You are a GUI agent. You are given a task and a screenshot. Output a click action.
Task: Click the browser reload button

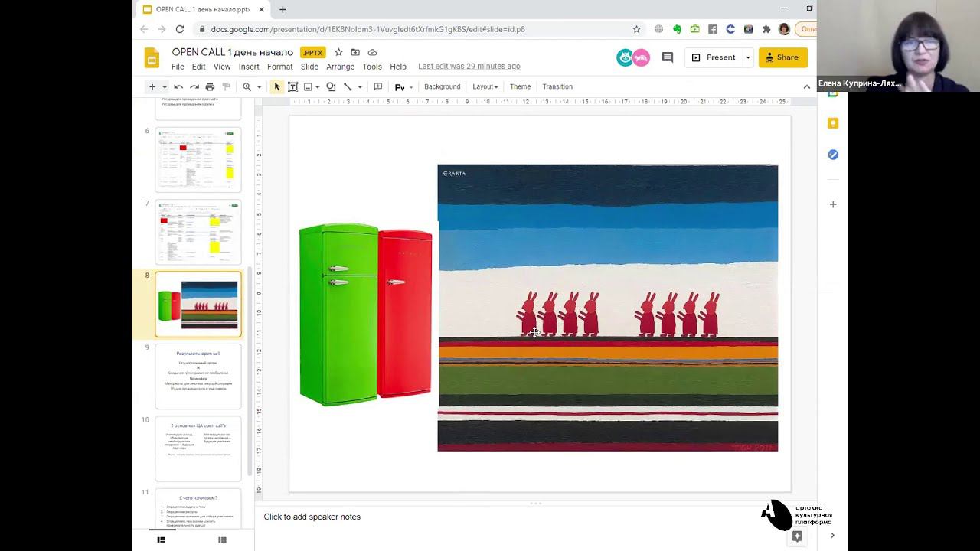[x=180, y=29]
